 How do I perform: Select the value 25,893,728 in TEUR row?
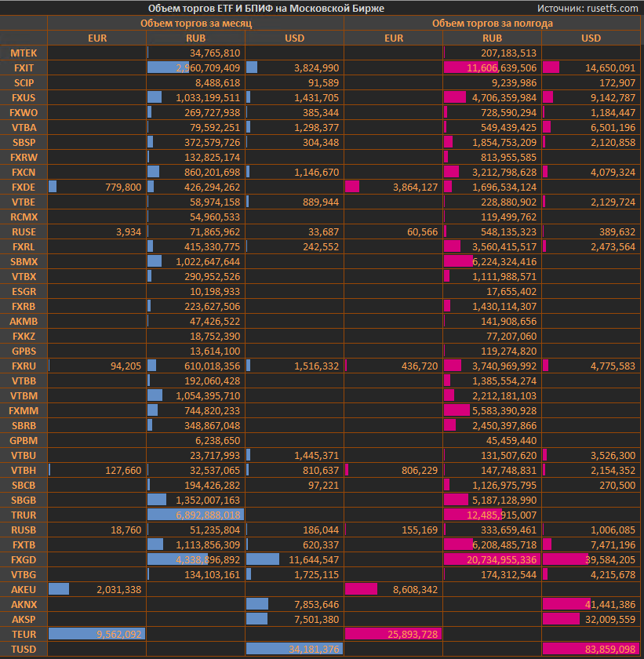click(413, 635)
